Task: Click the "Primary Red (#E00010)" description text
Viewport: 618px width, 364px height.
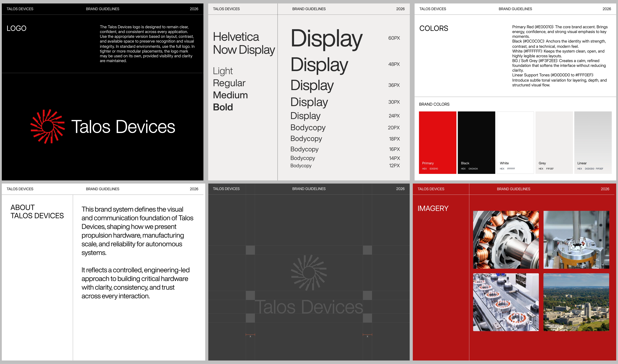Action: [x=560, y=32]
